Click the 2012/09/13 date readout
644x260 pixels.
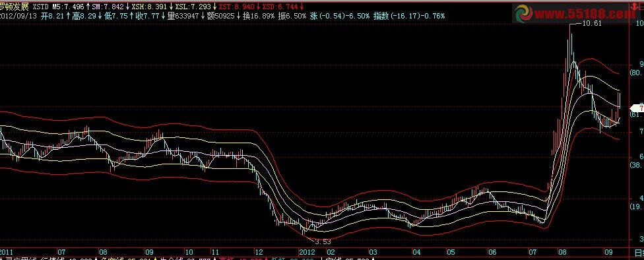[18, 16]
